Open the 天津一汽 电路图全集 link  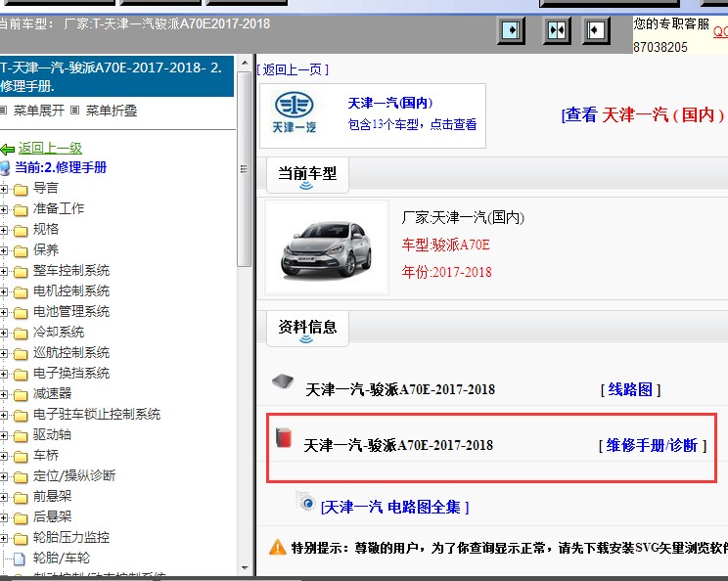click(x=395, y=508)
